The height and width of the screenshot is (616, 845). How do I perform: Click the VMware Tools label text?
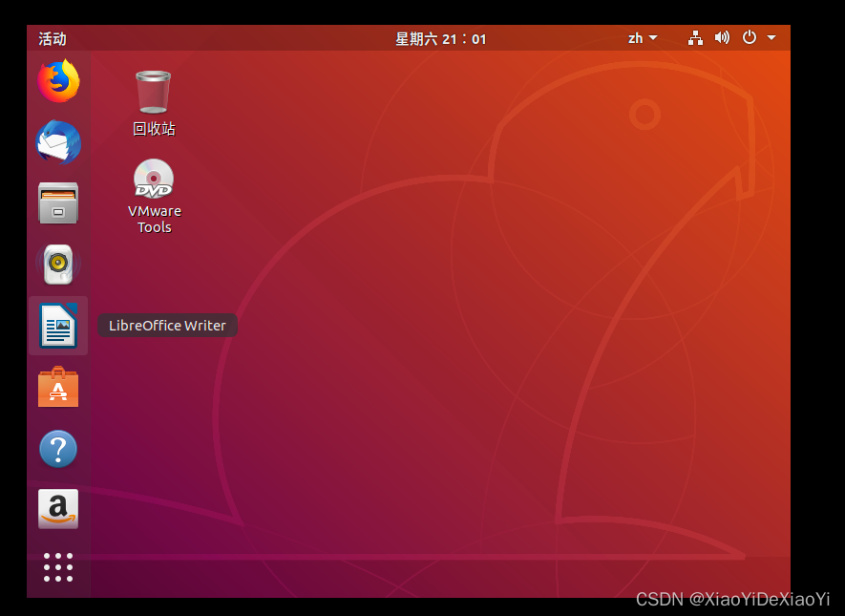(x=154, y=219)
